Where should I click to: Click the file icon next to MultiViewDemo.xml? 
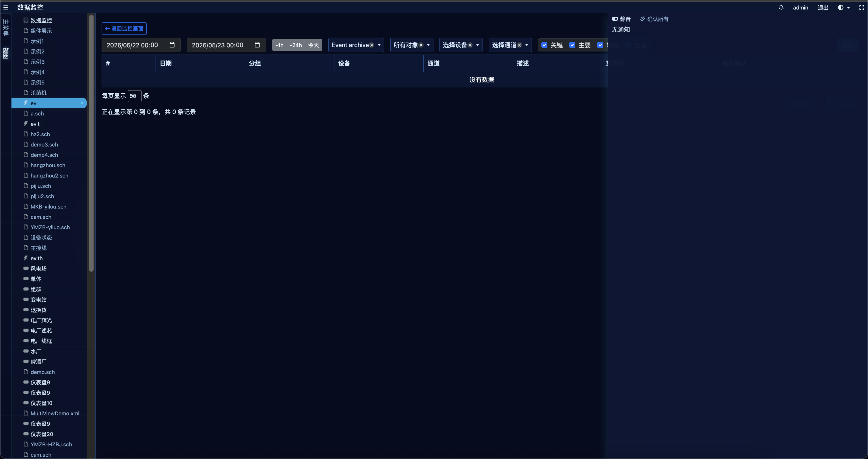[x=26, y=413]
